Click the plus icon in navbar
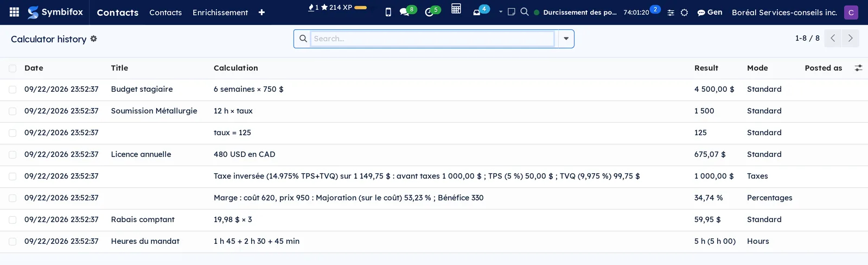The image size is (868, 265). [x=261, y=12]
